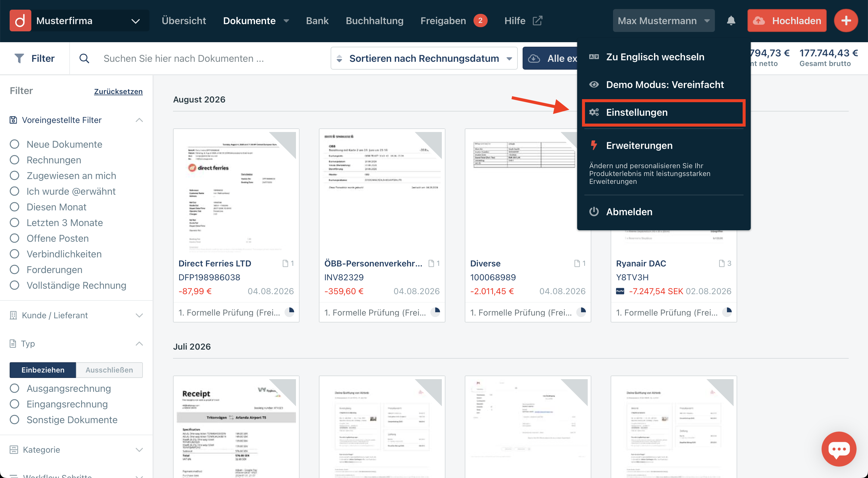Screen dimensions: 868x478
Task: Select the Offene Posten filter
Action: pos(14,238)
